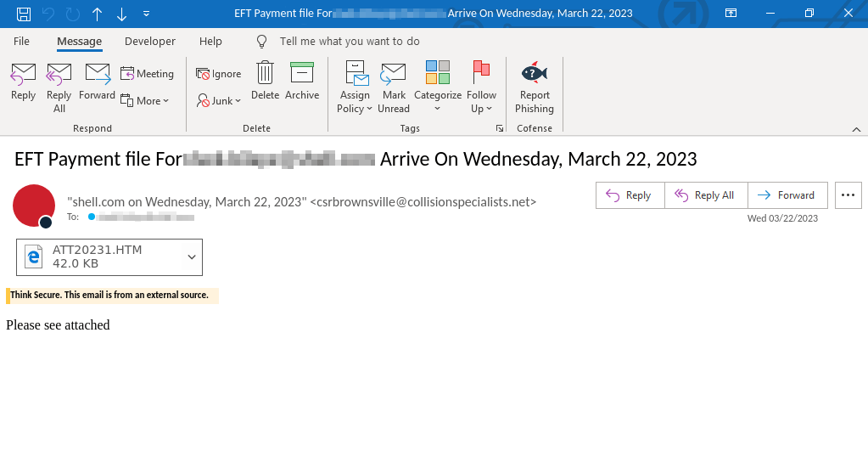Viewport: 868px width, 451px height.
Task: Click the Save icon in title bar
Action: tap(23, 14)
